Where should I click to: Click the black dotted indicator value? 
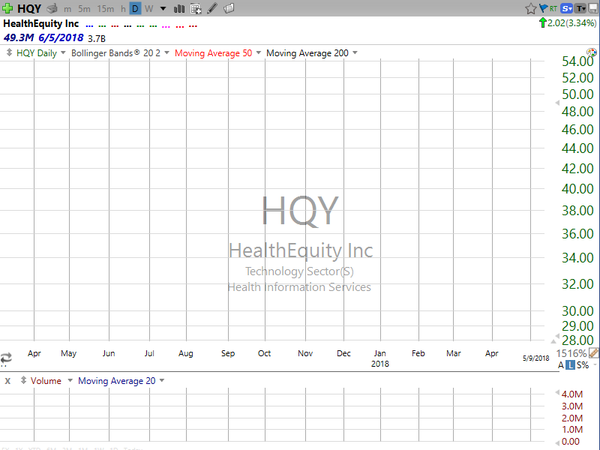tap(128, 26)
